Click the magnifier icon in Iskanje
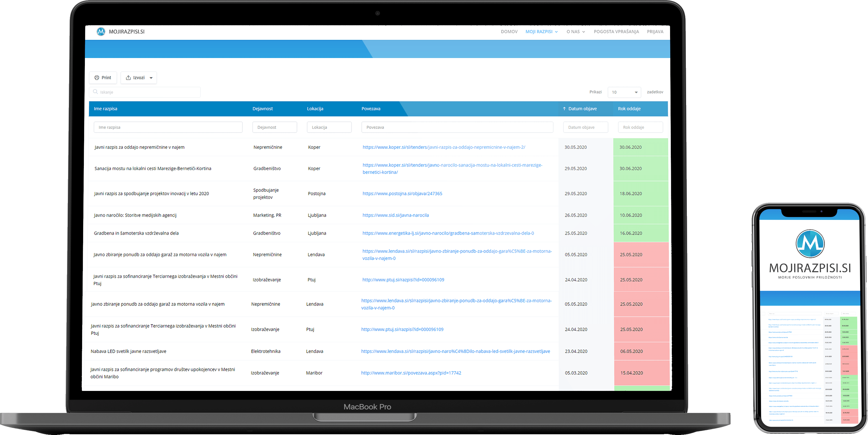 (95, 92)
